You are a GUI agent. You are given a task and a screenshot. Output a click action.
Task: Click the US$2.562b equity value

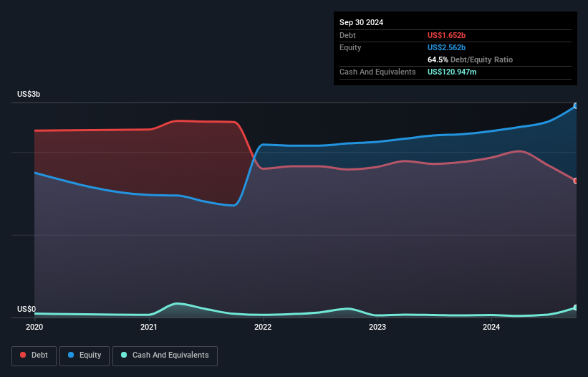pyautogui.click(x=446, y=47)
